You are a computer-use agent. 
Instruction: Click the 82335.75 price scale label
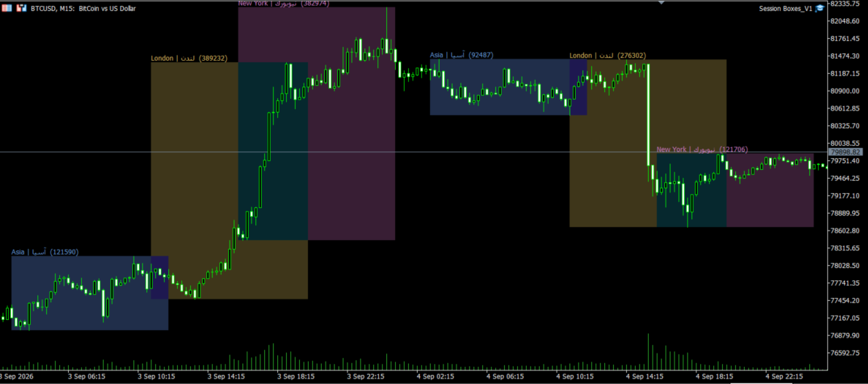[x=847, y=3]
